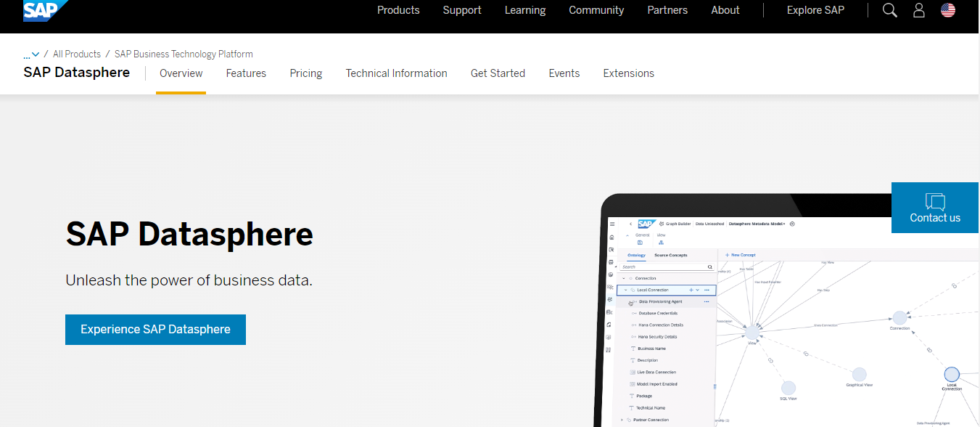Open the Products menu
The height and width of the screenshot is (427, 980).
pyautogui.click(x=398, y=10)
